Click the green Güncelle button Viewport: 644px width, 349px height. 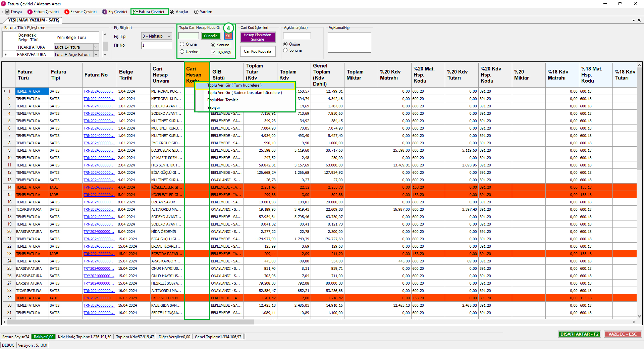[211, 36]
